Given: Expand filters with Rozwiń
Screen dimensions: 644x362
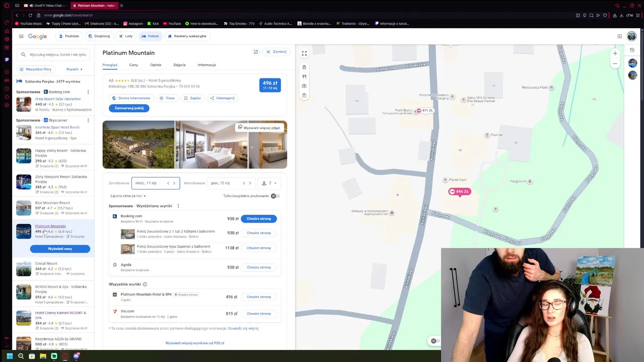Looking at the screenshot, I should tap(75, 69).
